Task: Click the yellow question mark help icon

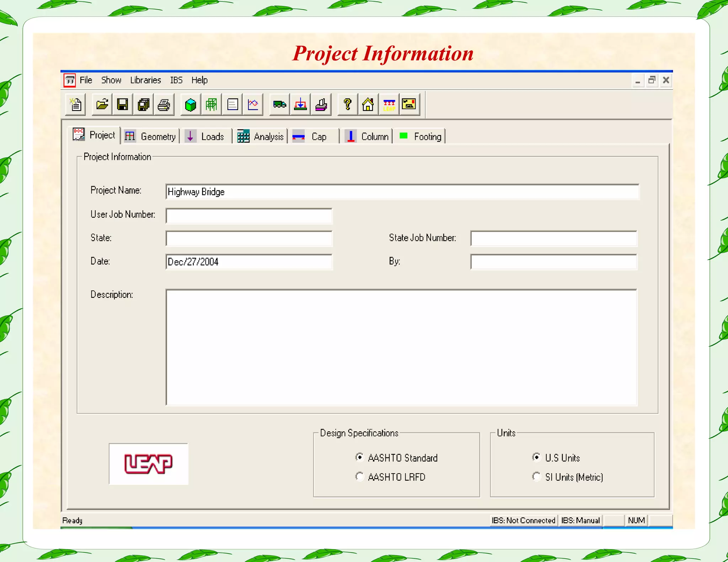Action: 347,105
